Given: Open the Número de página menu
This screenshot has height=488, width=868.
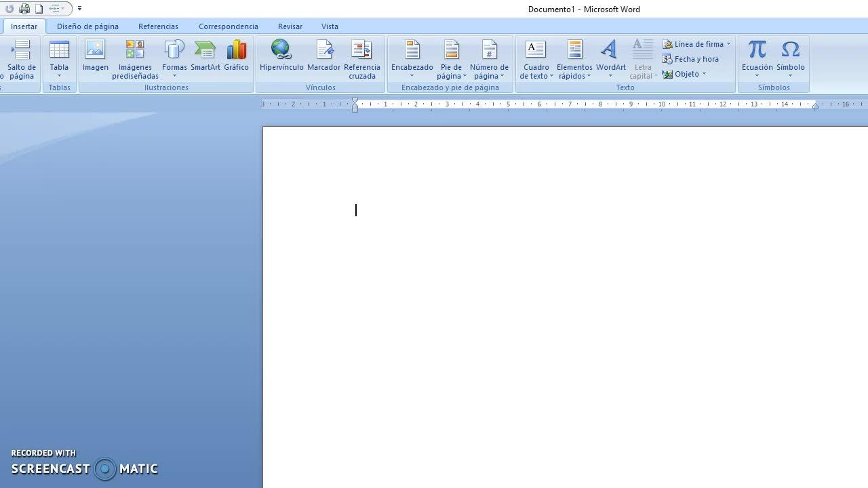Looking at the screenshot, I should [489, 60].
